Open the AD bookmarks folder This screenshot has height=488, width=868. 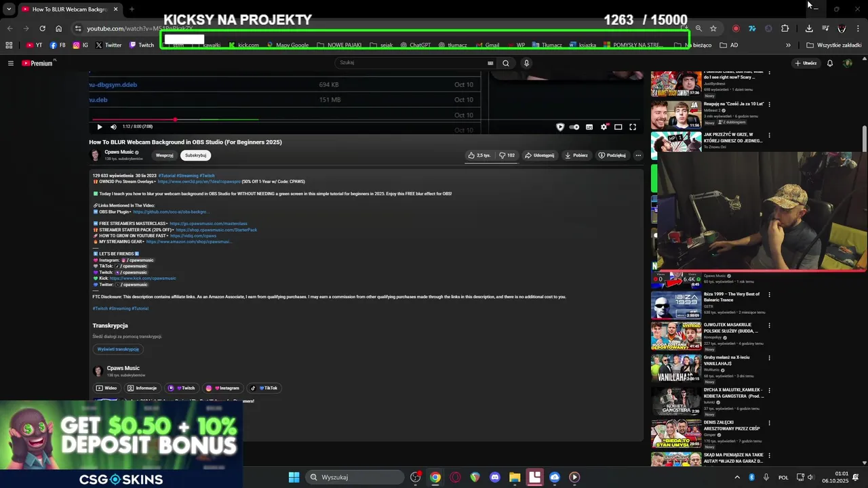point(729,45)
